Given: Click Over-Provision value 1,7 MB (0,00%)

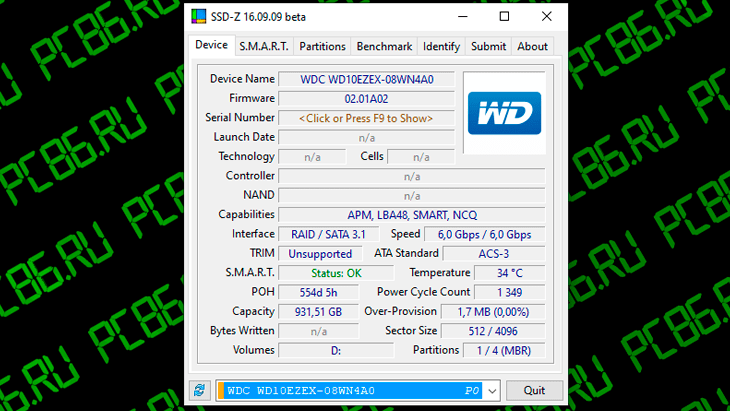Looking at the screenshot, I should point(493,312).
